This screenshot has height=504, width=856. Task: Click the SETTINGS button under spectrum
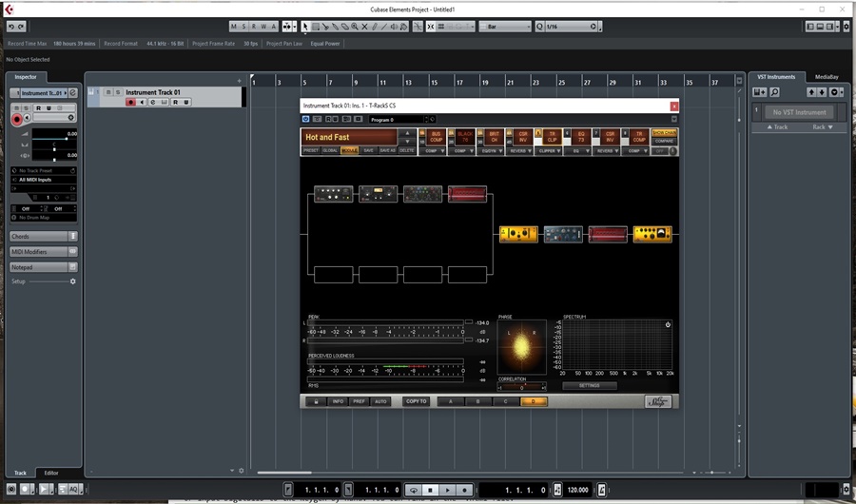[x=590, y=385]
